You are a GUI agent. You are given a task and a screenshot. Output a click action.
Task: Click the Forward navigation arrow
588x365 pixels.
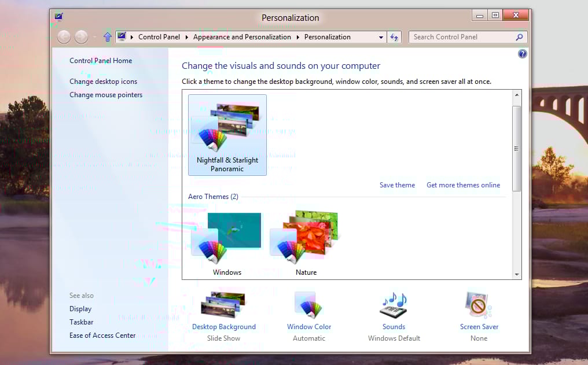81,36
